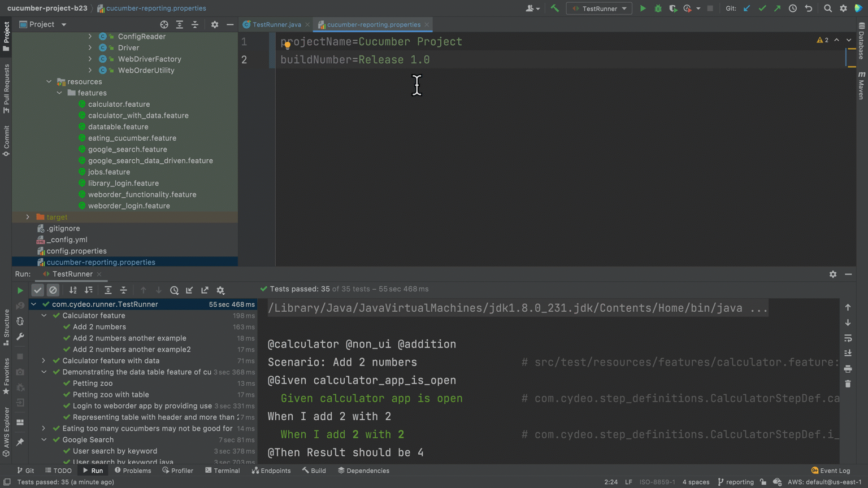Open IDE settings gear in top toolbar
Image resolution: width=868 pixels, height=488 pixels.
tap(843, 8)
